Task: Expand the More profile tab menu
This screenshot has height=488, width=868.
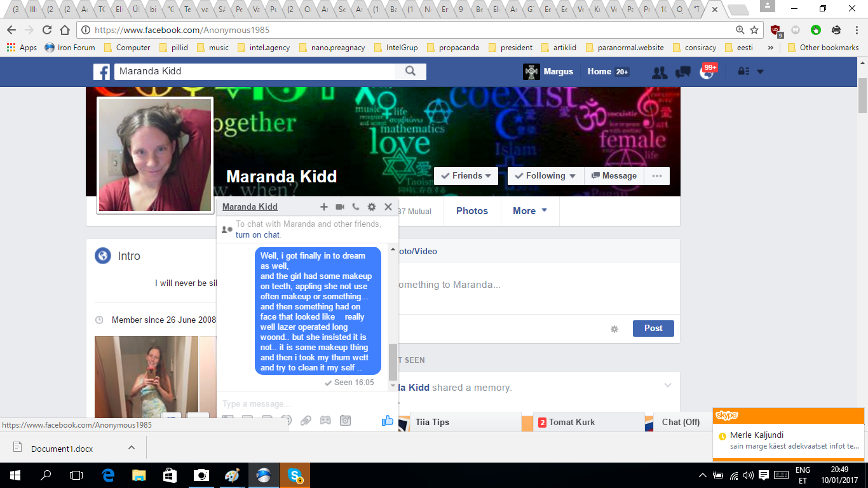Action: [x=530, y=211]
